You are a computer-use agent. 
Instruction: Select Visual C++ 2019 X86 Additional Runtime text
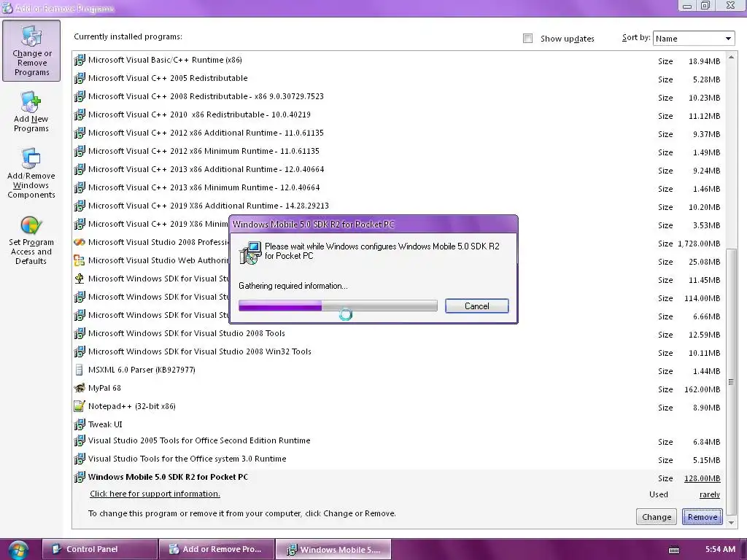208,206
